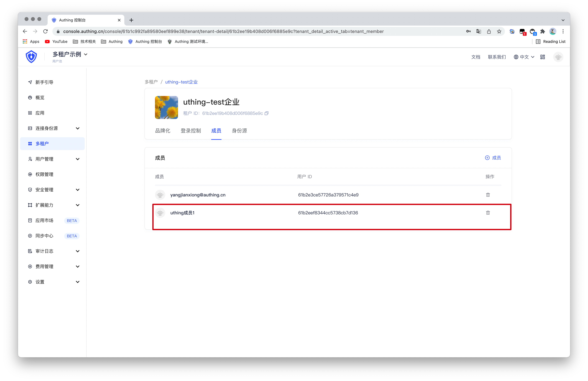Open the 中文 language dropdown

524,57
